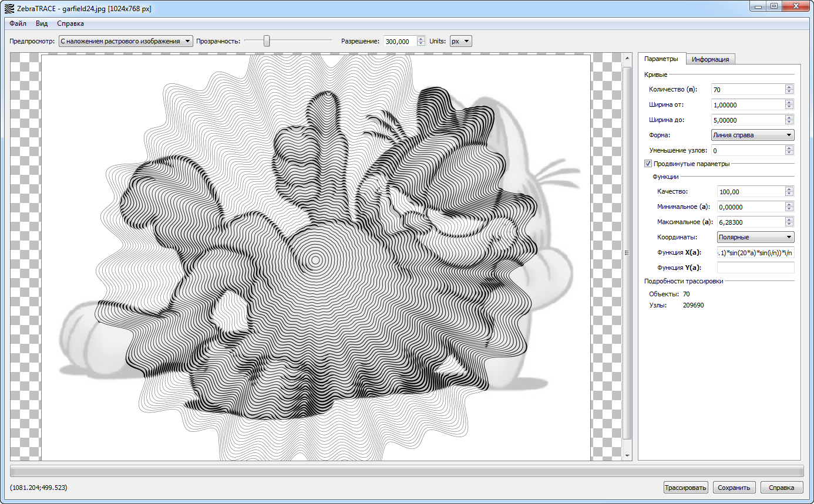Increase Ширина до with the up arrow

789,117
